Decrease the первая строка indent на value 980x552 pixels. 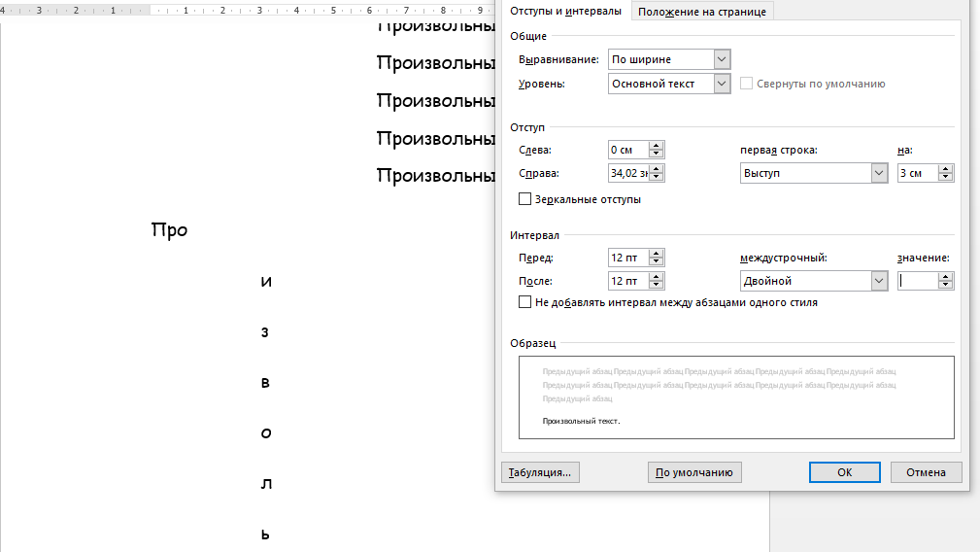coord(946,178)
